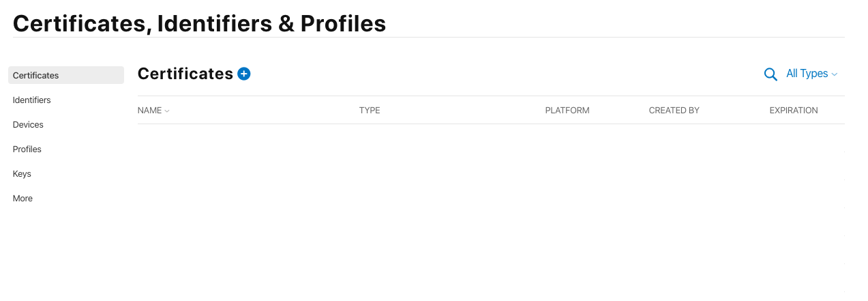Click the Certificates section heading text
The width and height of the screenshot is (868, 301).
click(185, 74)
